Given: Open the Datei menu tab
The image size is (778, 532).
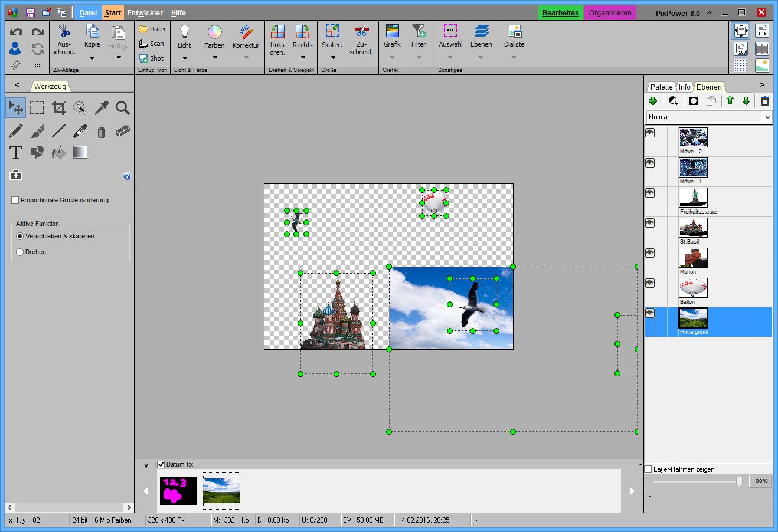Looking at the screenshot, I should pos(88,12).
